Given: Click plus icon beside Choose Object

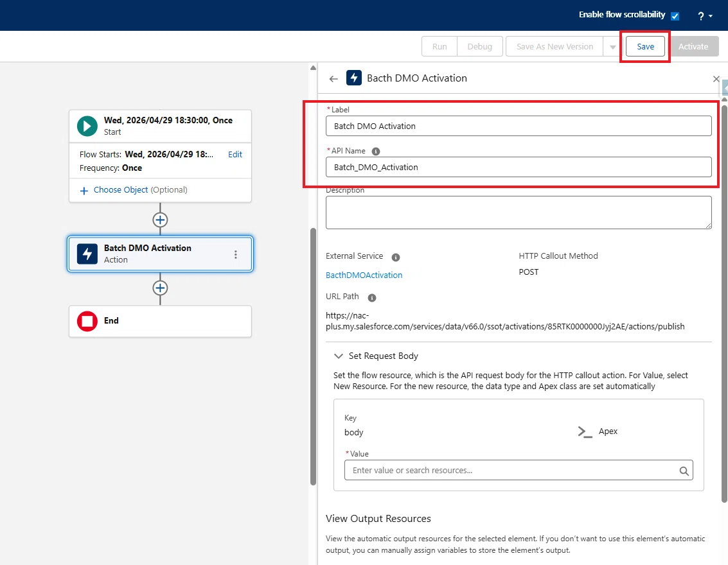Looking at the screenshot, I should coord(84,191).
